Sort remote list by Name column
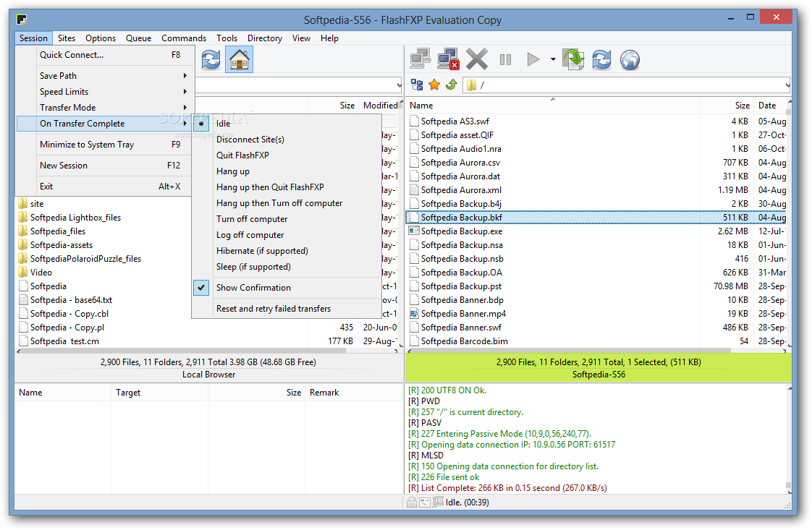 coord(553,105)
